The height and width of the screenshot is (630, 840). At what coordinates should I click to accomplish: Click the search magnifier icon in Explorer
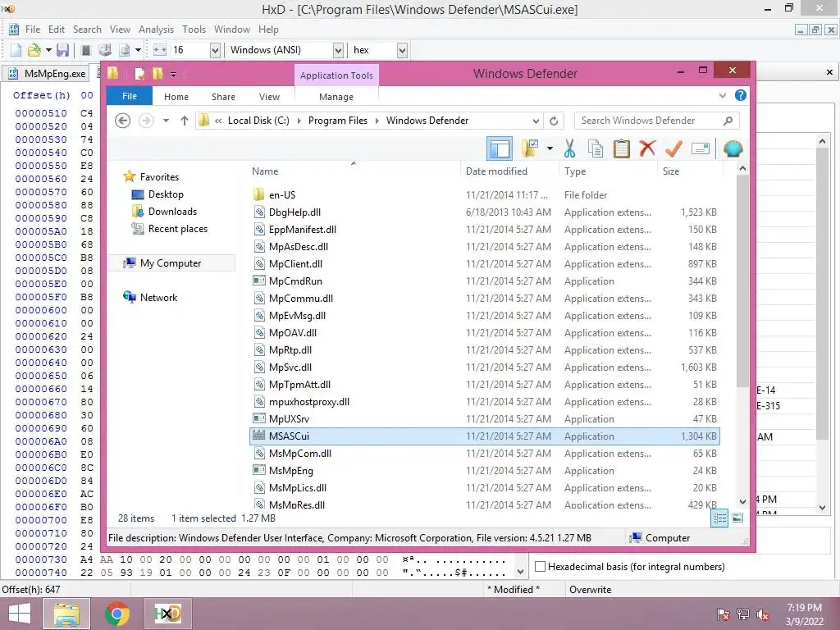[x=728, y=121]
